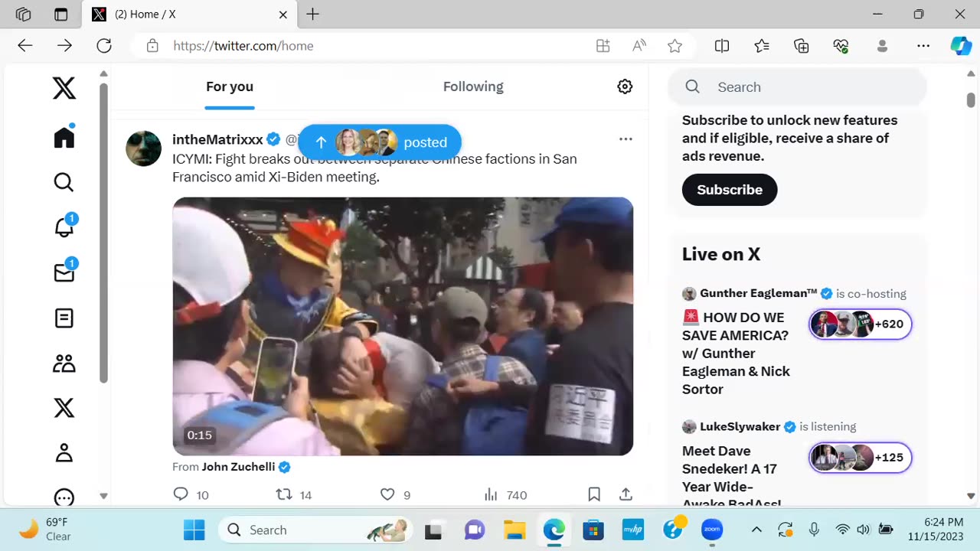Click the address bar URL
The width and height of the screenshot is (980, 551).
point(243,46)
